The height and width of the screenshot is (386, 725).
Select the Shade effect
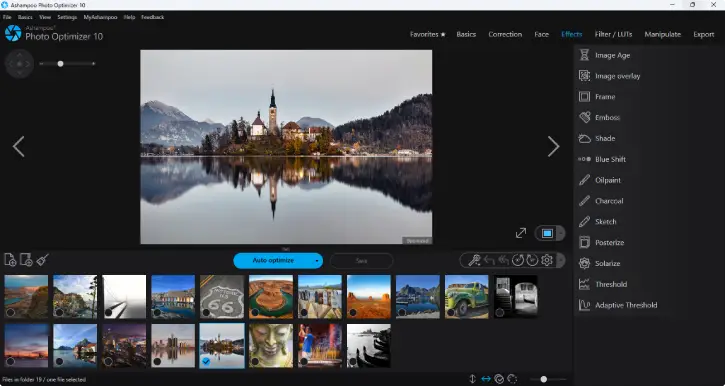[x=597, y=138]
